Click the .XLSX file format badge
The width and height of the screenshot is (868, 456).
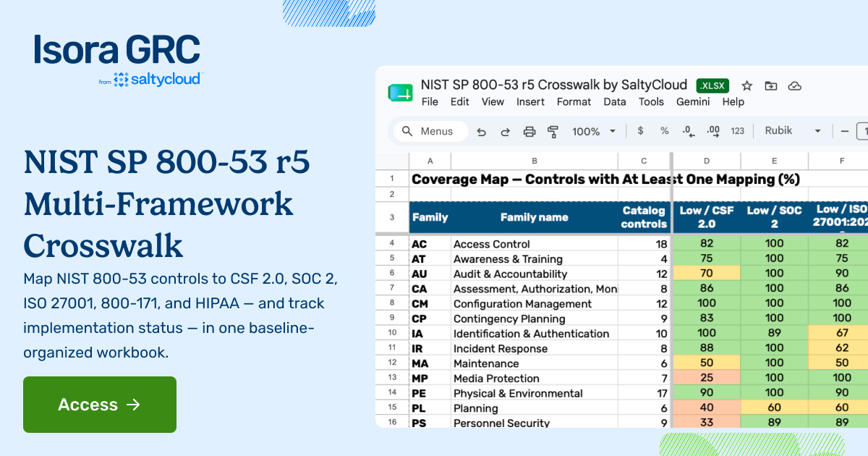point(714,85)
